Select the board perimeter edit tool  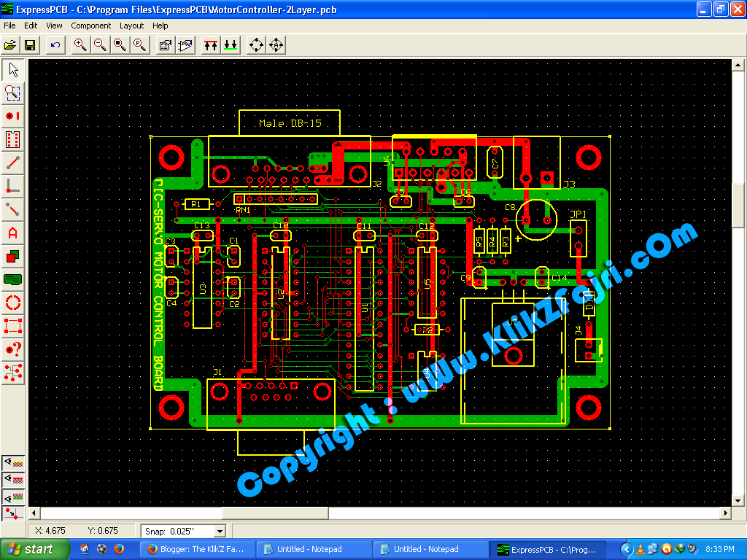[x=13, y=326]
